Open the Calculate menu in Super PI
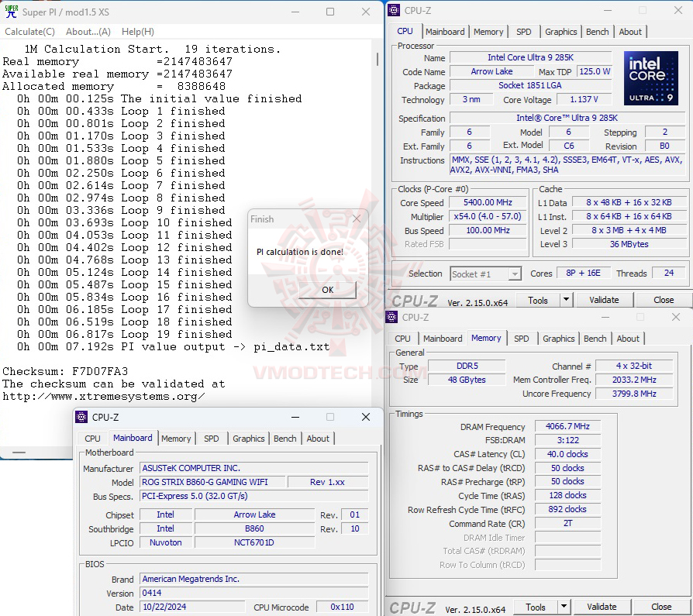The image size is (693, 616). tap(29, 32)
